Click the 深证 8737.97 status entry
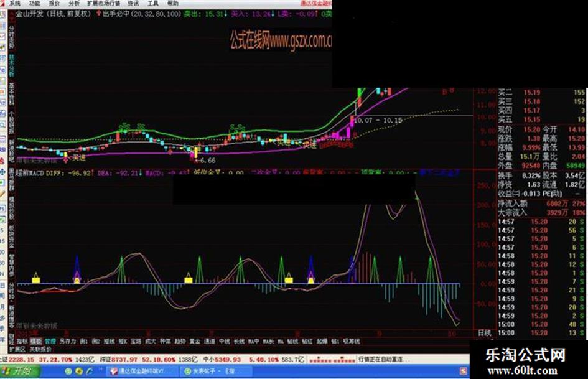The height and width of the screenshot is (379, 588). click(x=149, y=360)
